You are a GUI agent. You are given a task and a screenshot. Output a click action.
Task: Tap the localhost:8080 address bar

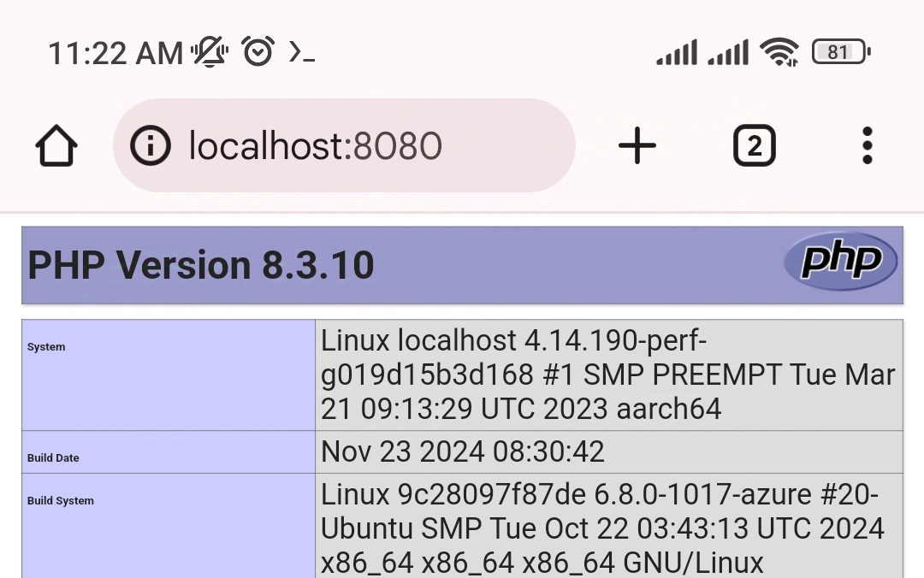tap(342, 145)
